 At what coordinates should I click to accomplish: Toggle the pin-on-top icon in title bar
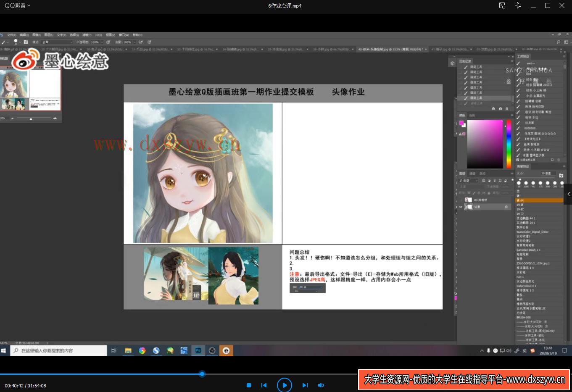click(518, 5)
